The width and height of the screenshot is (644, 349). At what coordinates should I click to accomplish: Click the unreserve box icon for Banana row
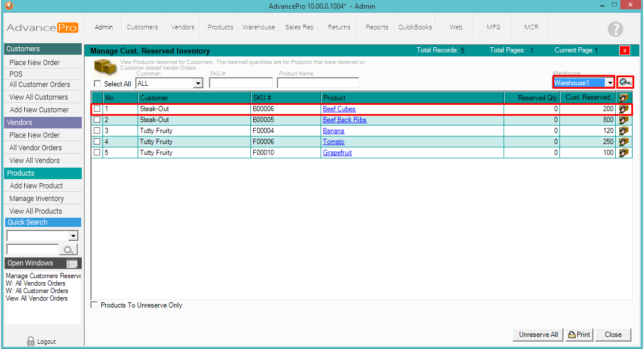(x=623, y=131)
